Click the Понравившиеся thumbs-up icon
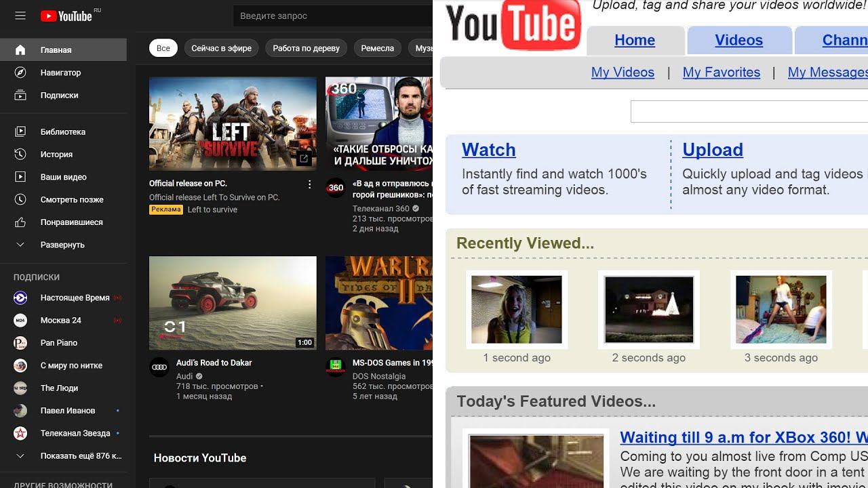The height and width of the screenshot is (488, 868). point(20,222)
